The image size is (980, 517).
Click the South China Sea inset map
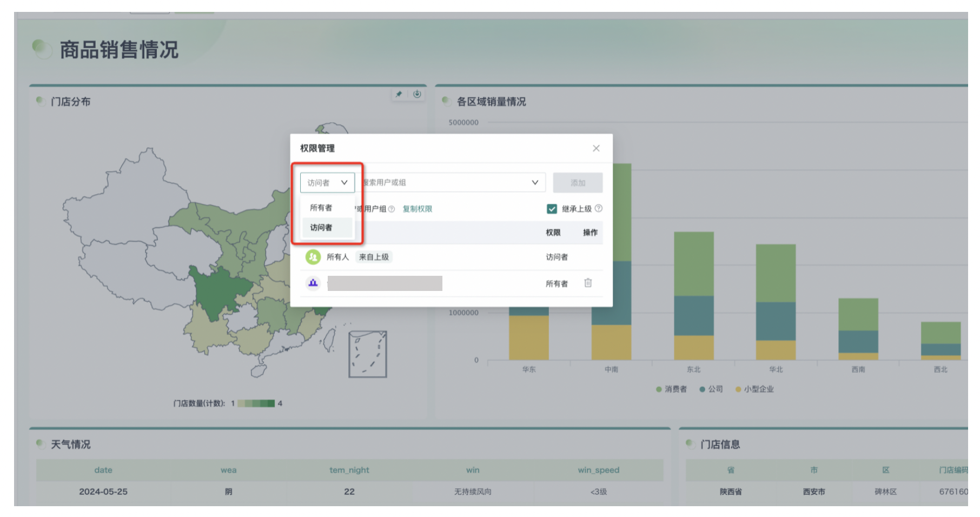(x=368, y=354)
